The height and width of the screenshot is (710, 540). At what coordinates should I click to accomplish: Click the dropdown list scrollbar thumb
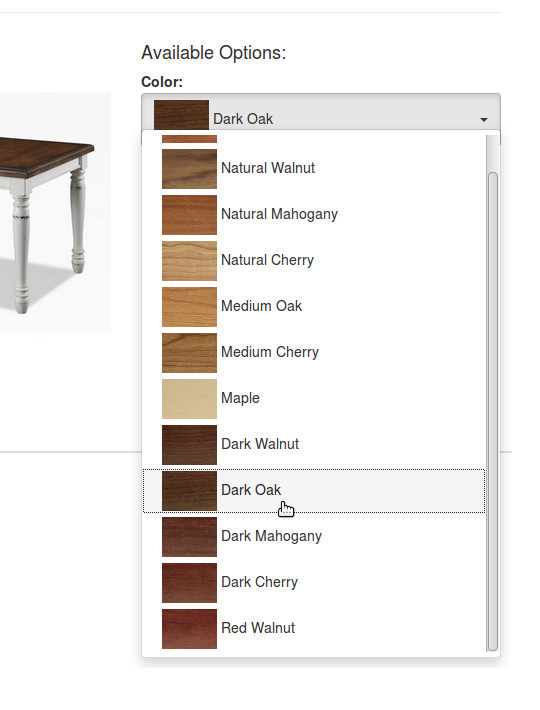coord(492,411)
